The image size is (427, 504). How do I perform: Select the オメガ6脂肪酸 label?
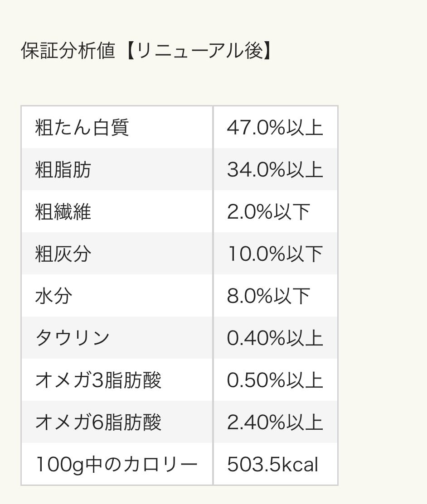tap(98, 422)
